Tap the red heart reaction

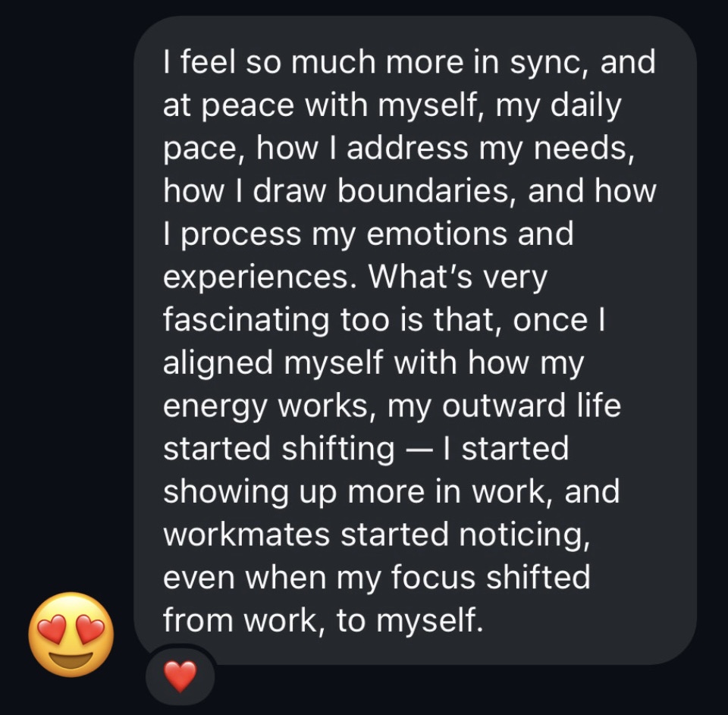[x=180, y=676]
